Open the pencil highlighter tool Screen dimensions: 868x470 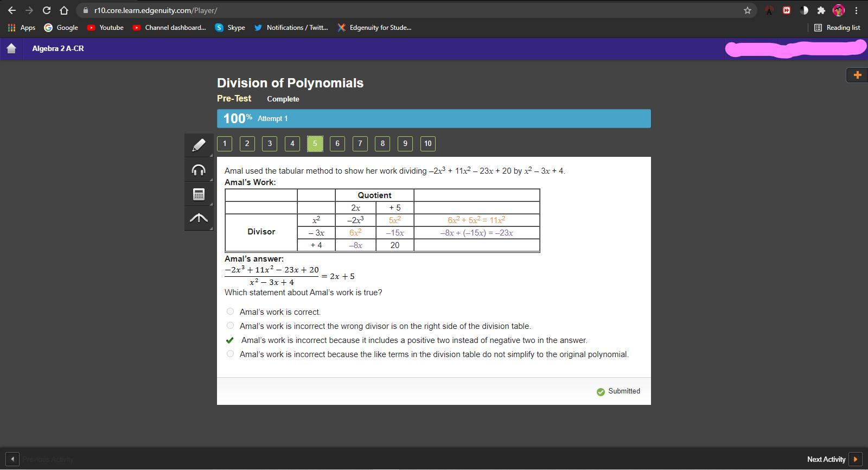click(199, 145)
